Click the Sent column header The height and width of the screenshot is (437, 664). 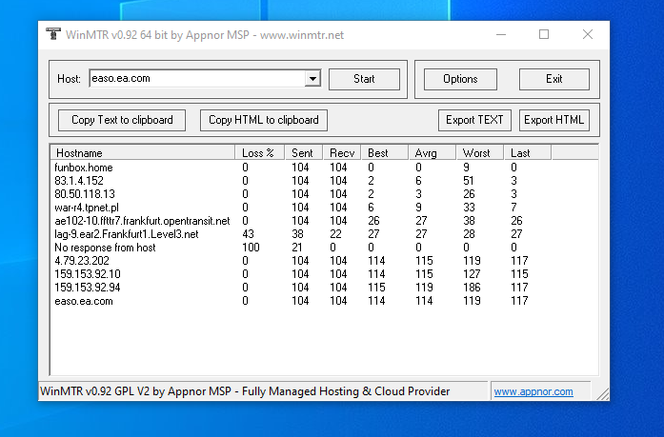[304, 153]
